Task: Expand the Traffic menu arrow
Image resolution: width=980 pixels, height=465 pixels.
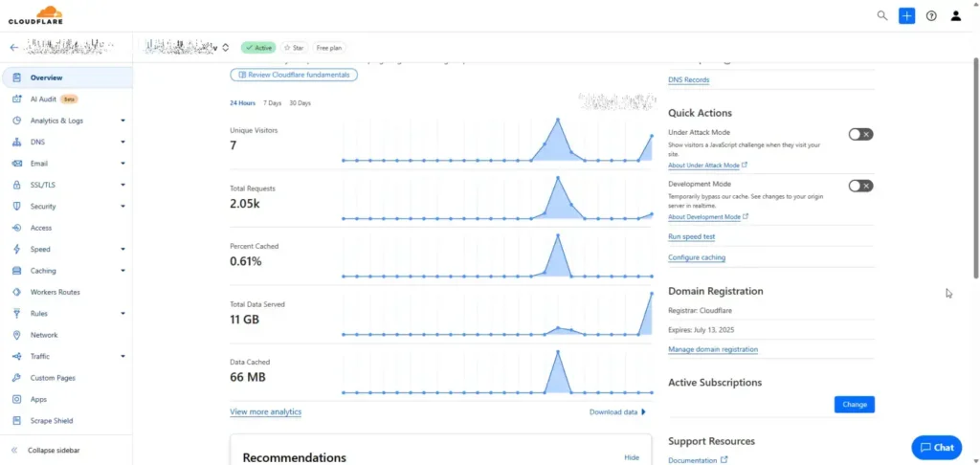Action: (122, 356)
